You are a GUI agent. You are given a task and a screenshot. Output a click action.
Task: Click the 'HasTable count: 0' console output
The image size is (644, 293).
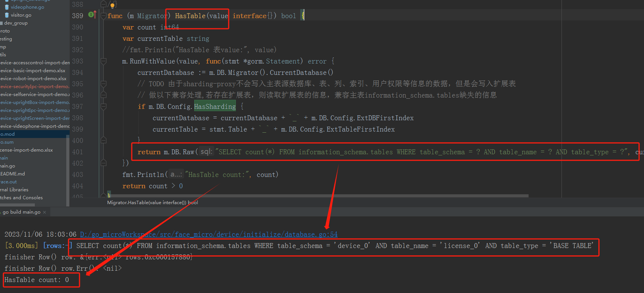37,280
